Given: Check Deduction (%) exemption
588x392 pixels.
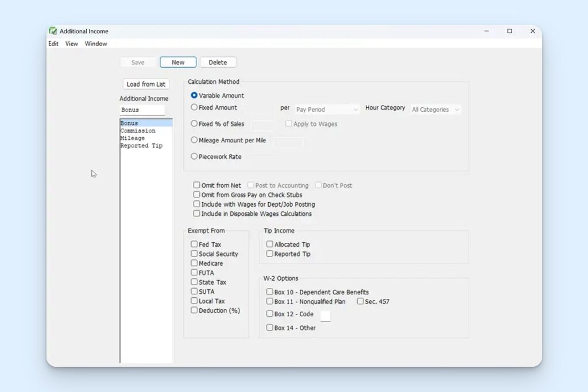Looking at the screenshot, I should coord(194,310).
